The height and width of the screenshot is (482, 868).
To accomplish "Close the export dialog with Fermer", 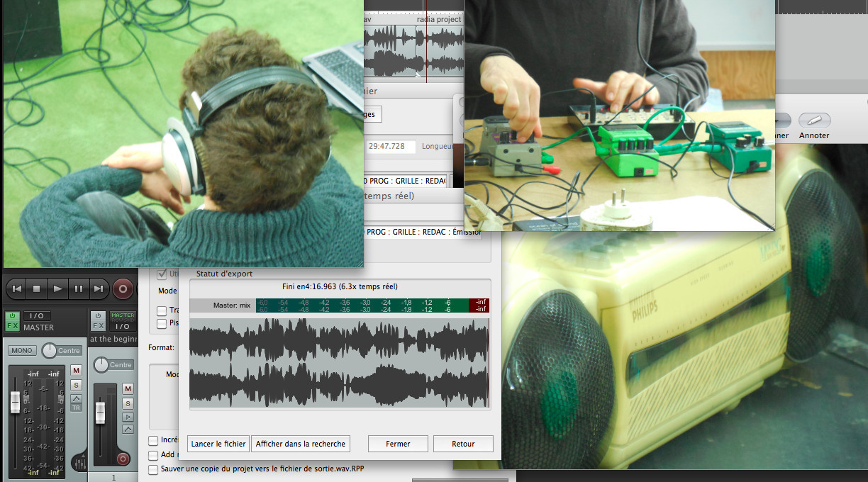I will click(x=398, y=444).
